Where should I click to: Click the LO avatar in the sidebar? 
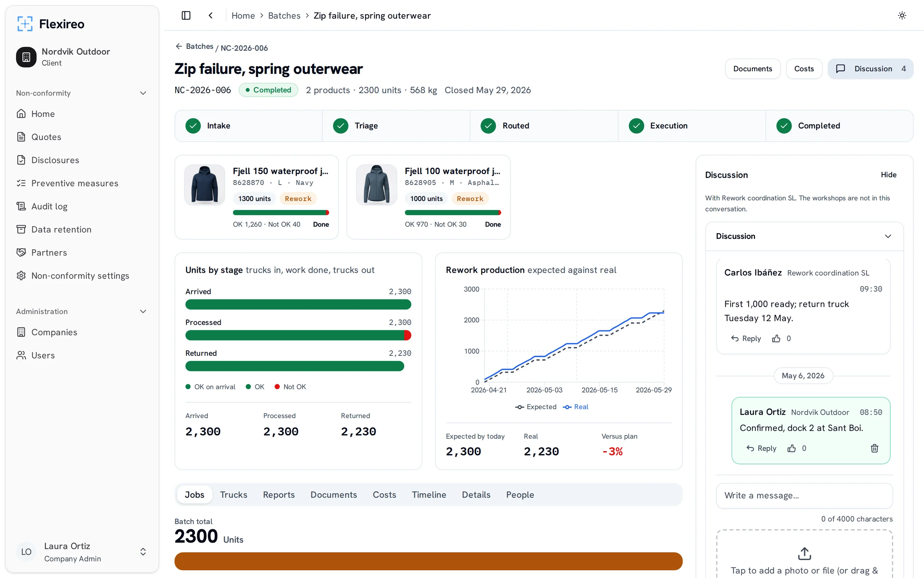(x=26, y=552)
